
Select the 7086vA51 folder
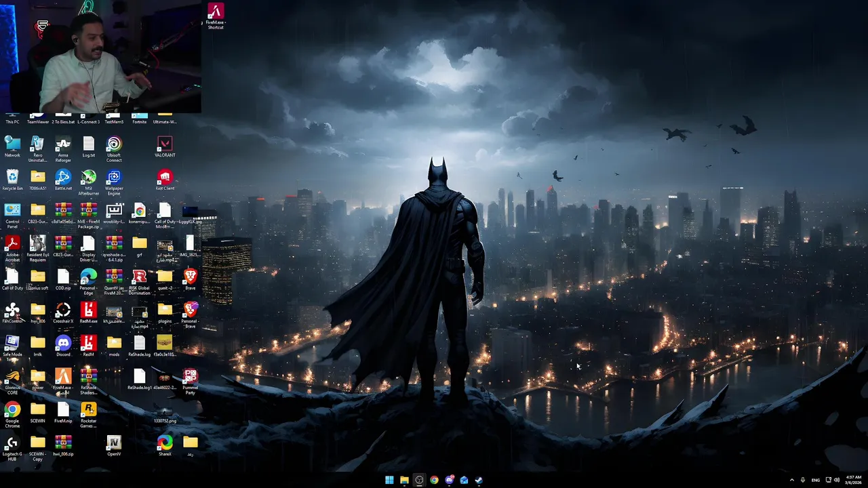38,180
